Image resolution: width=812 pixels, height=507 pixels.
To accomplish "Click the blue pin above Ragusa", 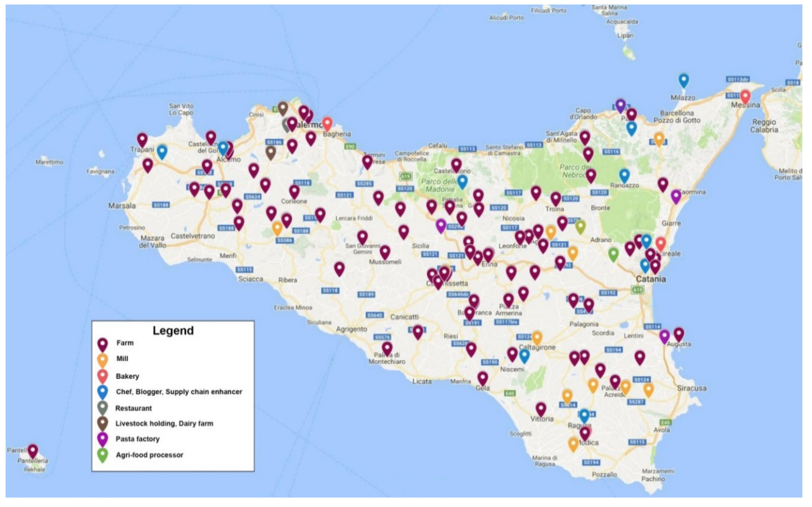I will [x=584, y=415].
